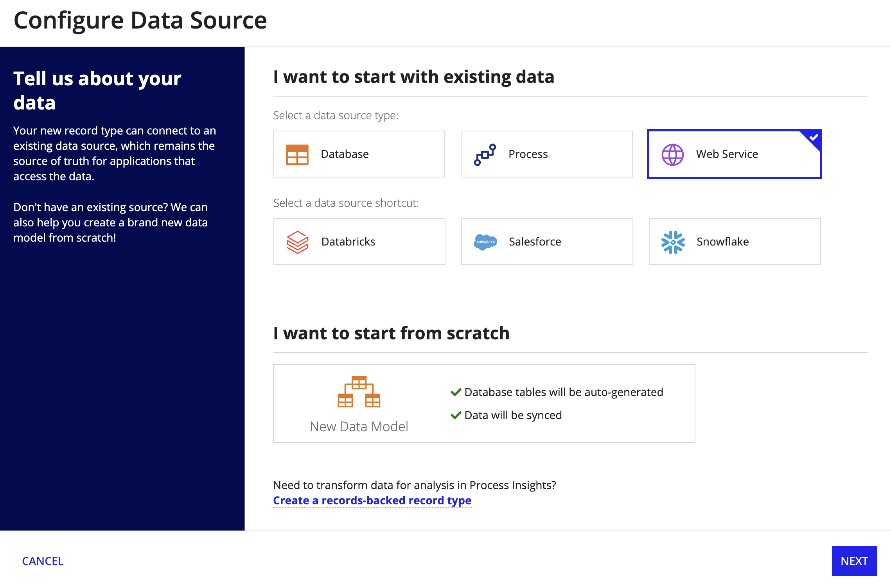Open Create a records-backed record type link

coord(372,500)
